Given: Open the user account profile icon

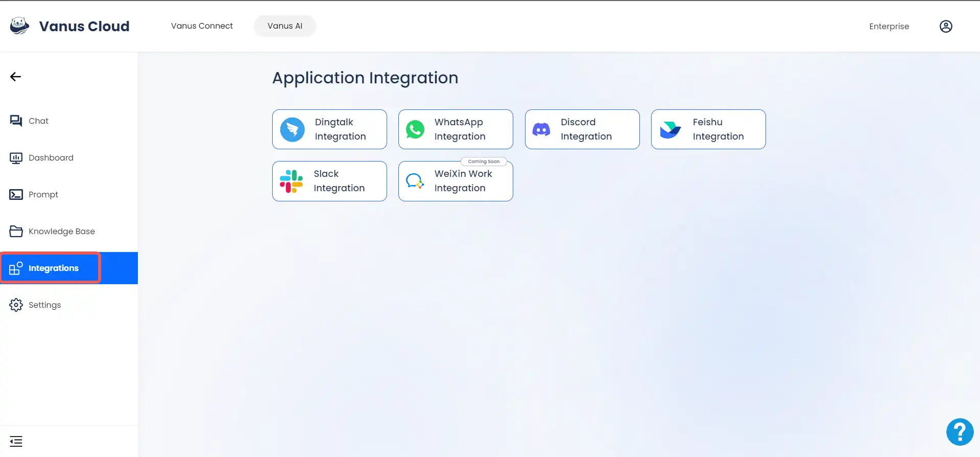Looking at the screenshot, I should click(x=946, y=26).
